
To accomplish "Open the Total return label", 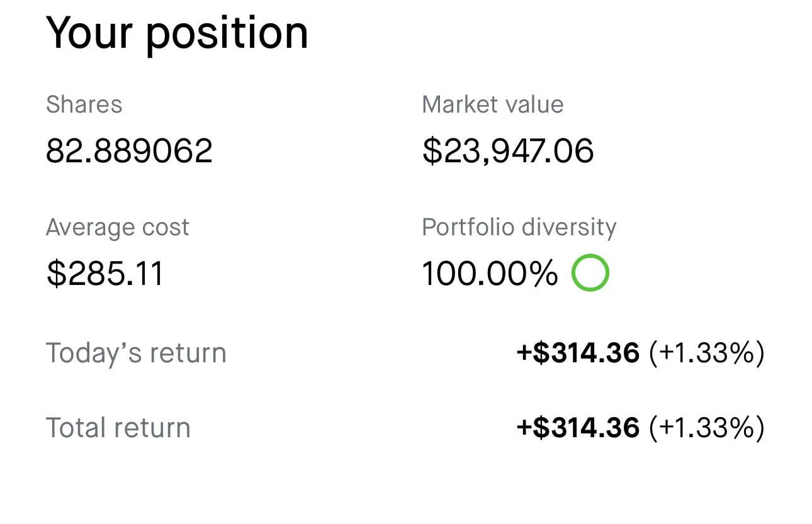I will (118, 428).
